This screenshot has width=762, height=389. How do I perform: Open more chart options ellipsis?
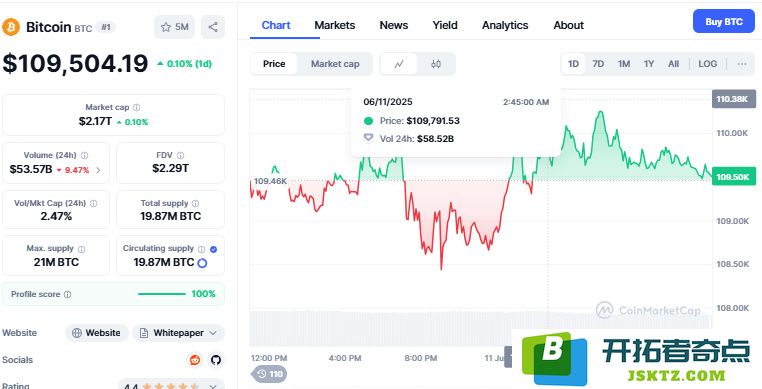click(742, 64)
